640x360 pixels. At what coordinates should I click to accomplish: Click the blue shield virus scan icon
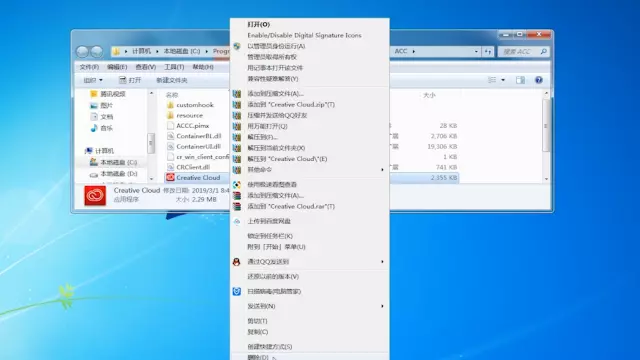click(x=237, y=291)
